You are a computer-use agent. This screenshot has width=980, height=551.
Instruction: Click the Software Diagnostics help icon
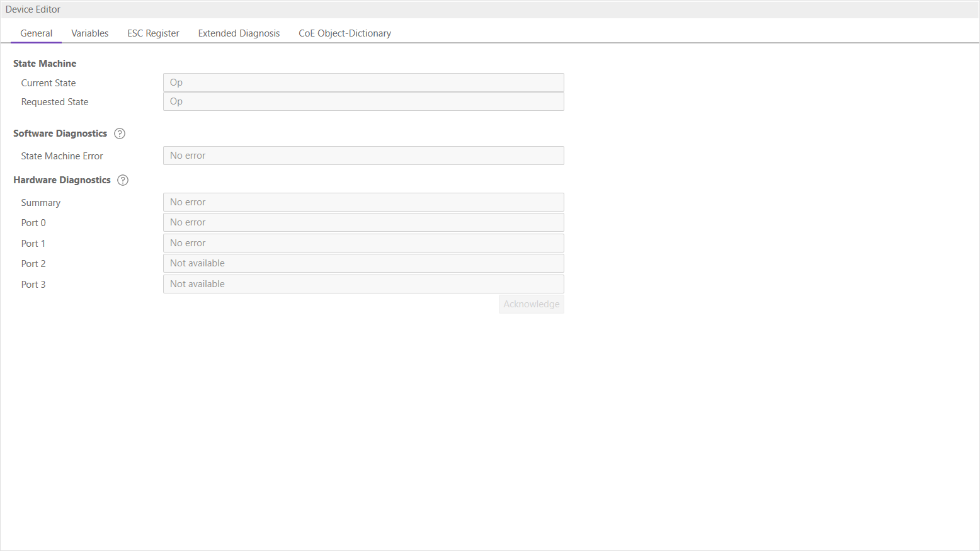(x=120, y=133)
